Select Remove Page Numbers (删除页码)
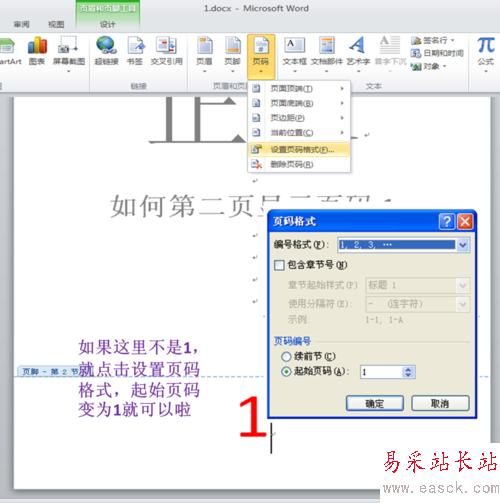The image size is (500, 503). pos(299,164)
